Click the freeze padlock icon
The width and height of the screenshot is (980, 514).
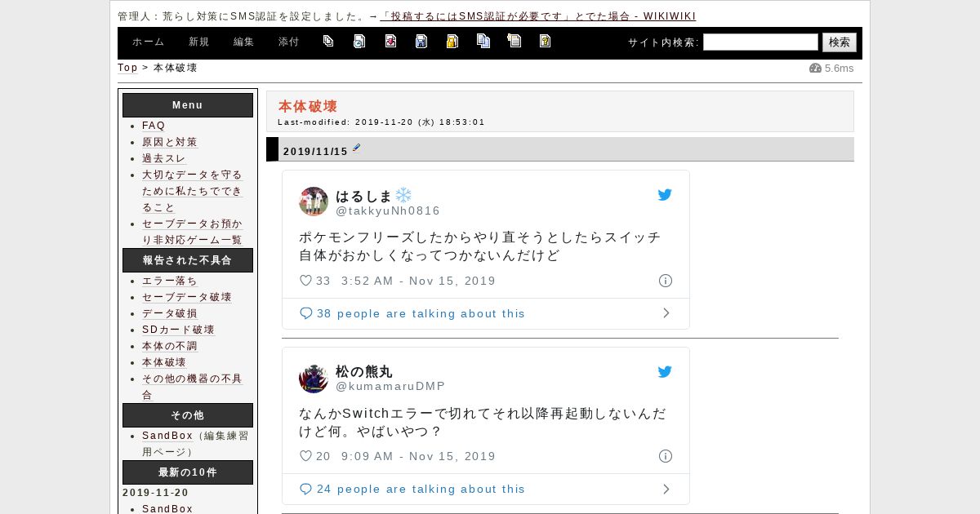(452, 41)
